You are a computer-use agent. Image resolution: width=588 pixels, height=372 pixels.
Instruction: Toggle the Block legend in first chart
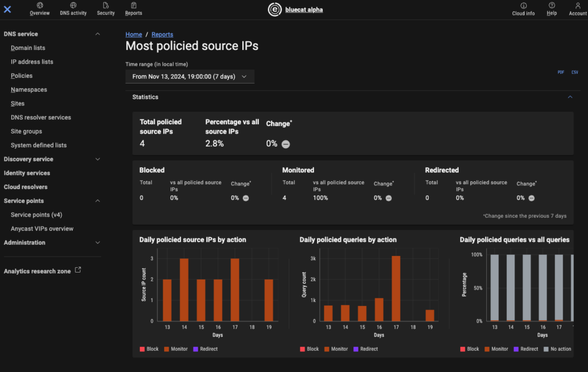click(x=149, y=348)
